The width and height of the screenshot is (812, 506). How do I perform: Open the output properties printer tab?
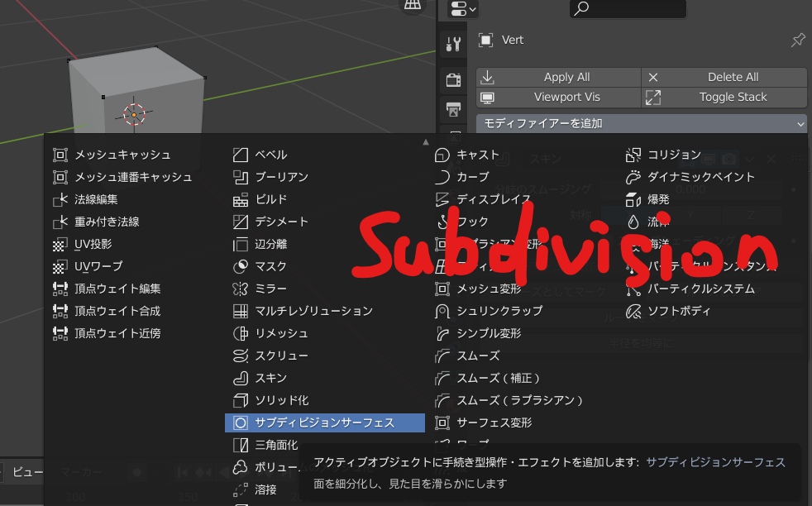point(454,109)
